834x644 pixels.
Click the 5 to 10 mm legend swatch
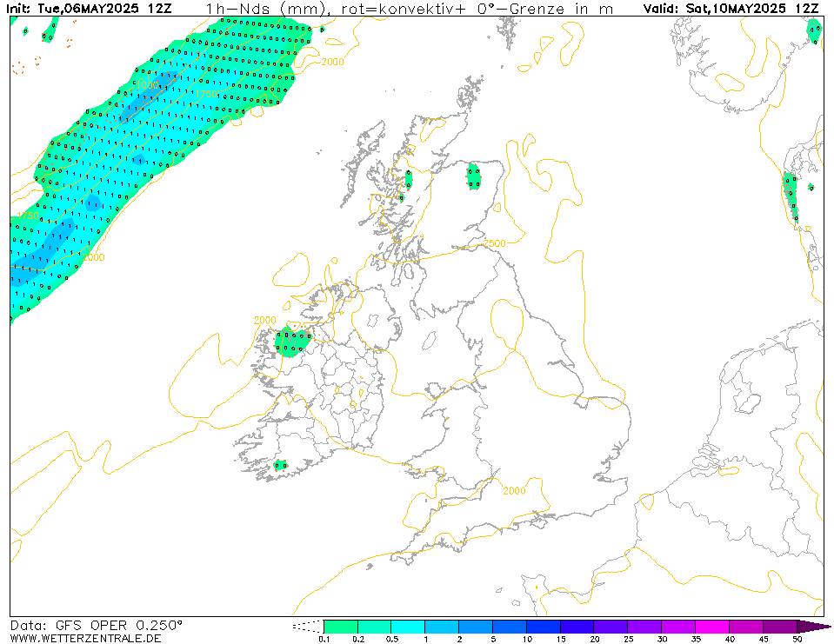coord(510,627)
